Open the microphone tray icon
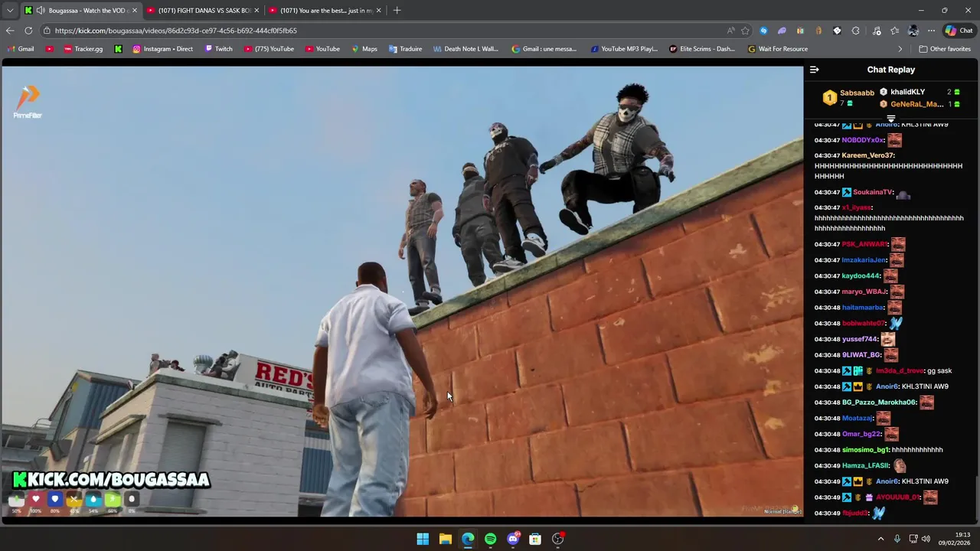Image resolution: width=980 pixels, height=551 pixels. (897, 539)
